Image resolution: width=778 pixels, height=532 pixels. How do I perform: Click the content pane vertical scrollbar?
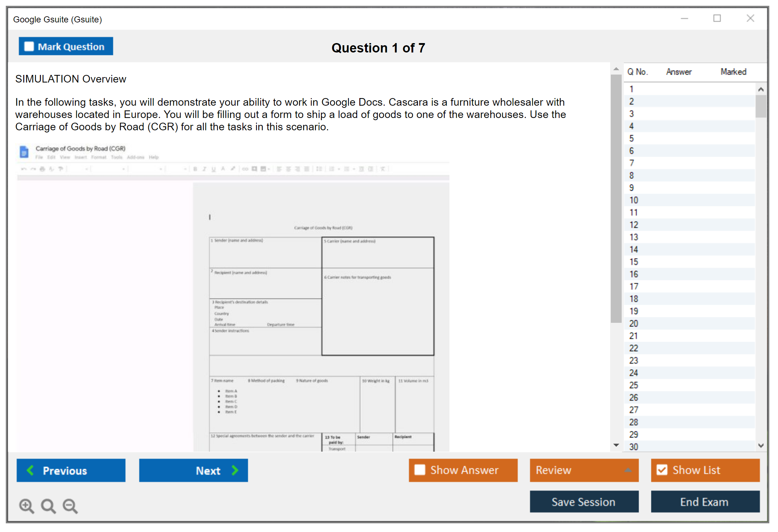coord(616,198)
